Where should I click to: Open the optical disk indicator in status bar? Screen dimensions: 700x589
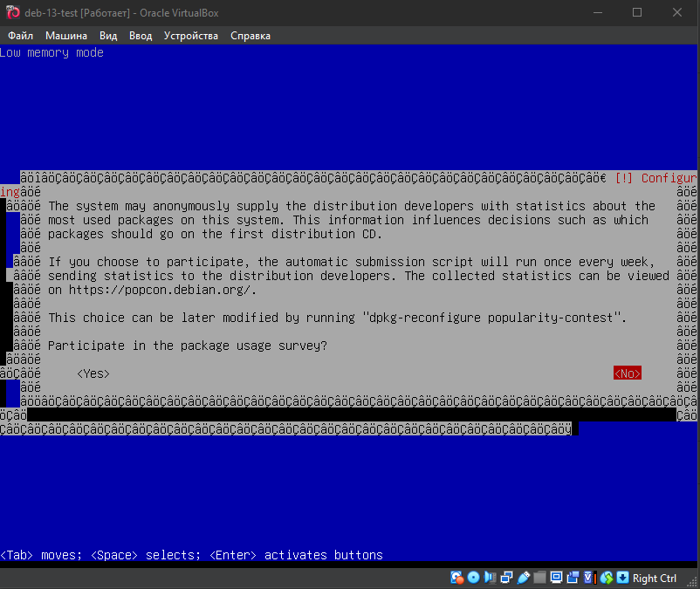coord(473,578)
